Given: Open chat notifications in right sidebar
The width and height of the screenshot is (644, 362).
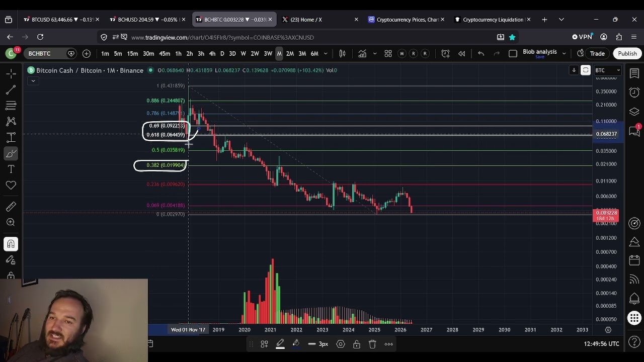Looking at the screenshot, I should coord(634,131).
